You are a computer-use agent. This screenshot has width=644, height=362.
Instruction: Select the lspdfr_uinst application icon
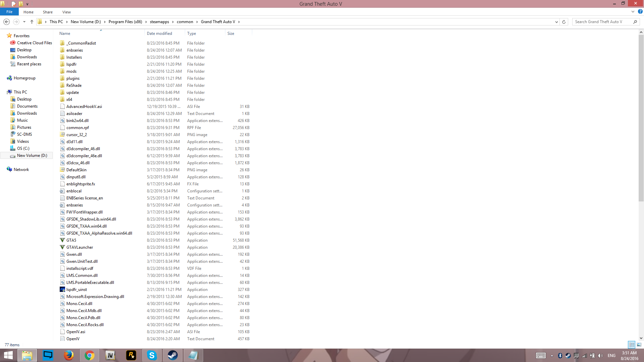[x=62, y=290]
